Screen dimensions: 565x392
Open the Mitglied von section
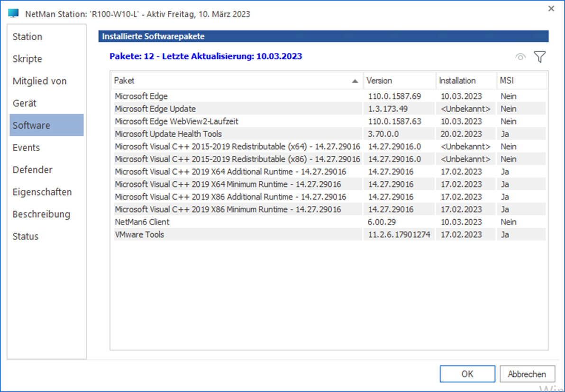[39, 81]
